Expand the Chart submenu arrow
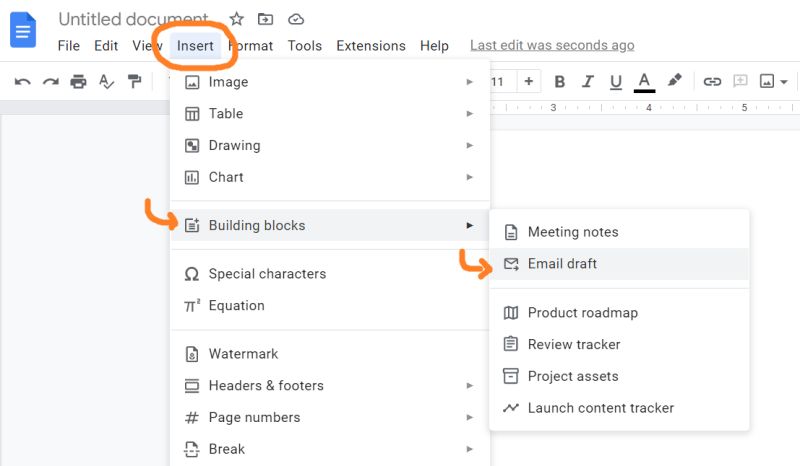 (469, 177)
